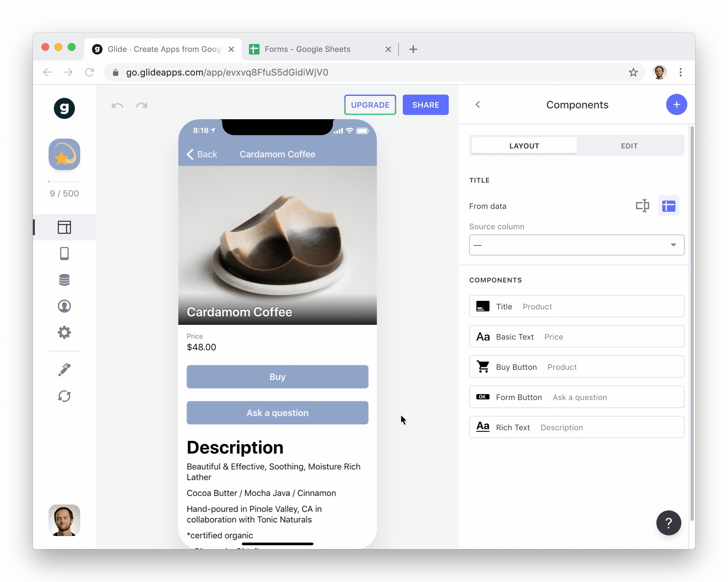Select the eyedropper theme icon
728x582 pixels.
pos(64,369)
